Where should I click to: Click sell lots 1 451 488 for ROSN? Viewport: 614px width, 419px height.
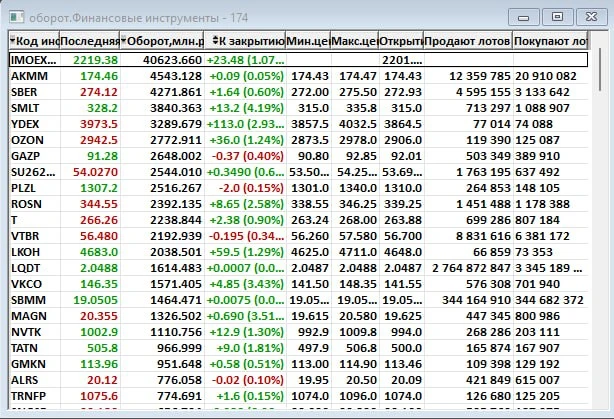coord(484,204)
